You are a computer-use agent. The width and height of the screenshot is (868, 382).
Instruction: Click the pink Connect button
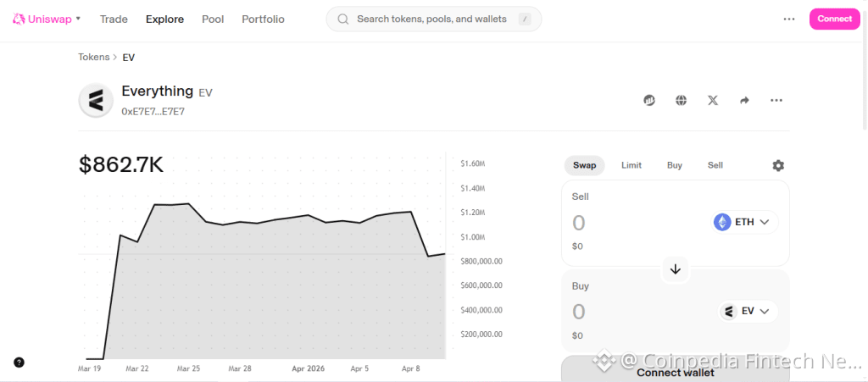(834, 19)
